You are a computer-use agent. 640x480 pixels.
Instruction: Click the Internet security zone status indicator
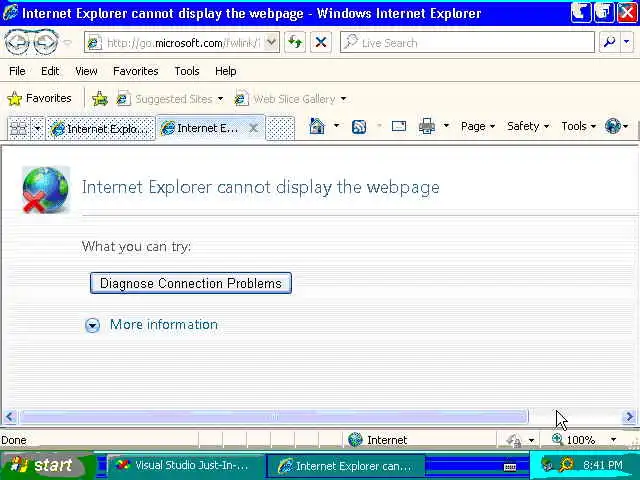coord(378,440)
